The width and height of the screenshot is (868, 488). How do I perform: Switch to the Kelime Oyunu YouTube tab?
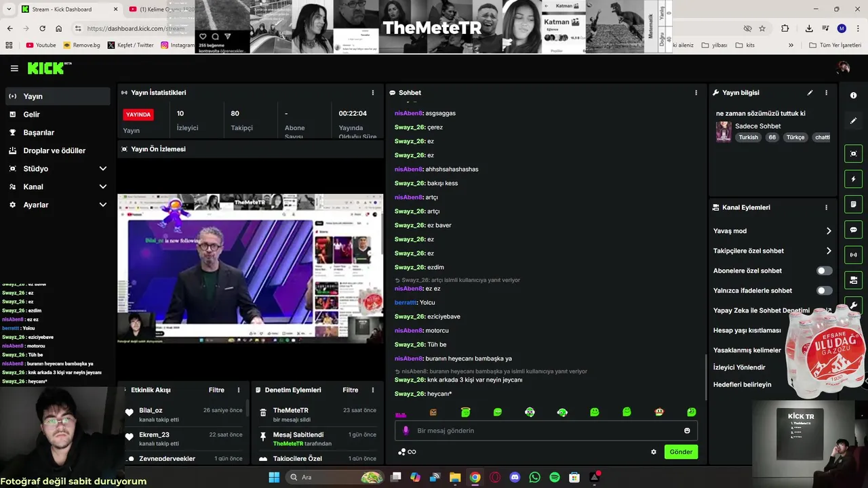point(160,9)
